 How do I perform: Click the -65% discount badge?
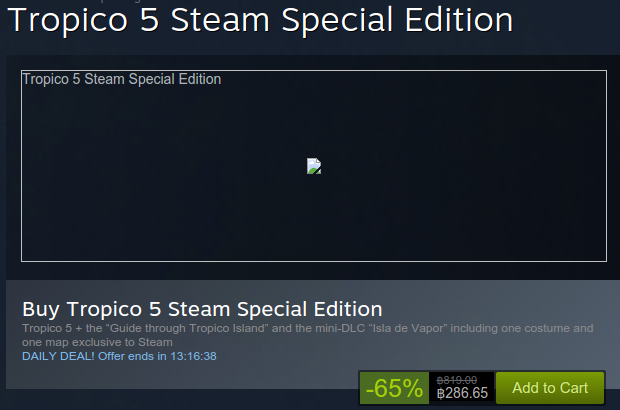pyautogui.click(x=394, y=388)
